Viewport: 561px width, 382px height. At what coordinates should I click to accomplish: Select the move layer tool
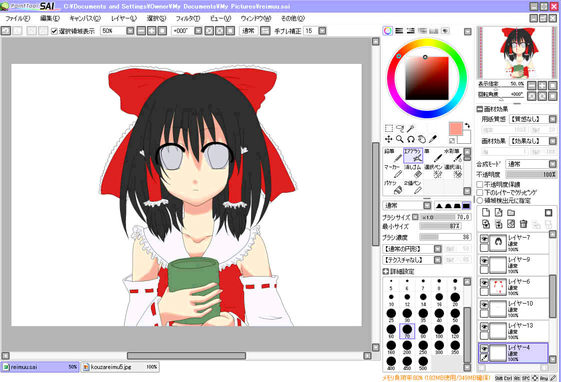click(x=389, y=139)
